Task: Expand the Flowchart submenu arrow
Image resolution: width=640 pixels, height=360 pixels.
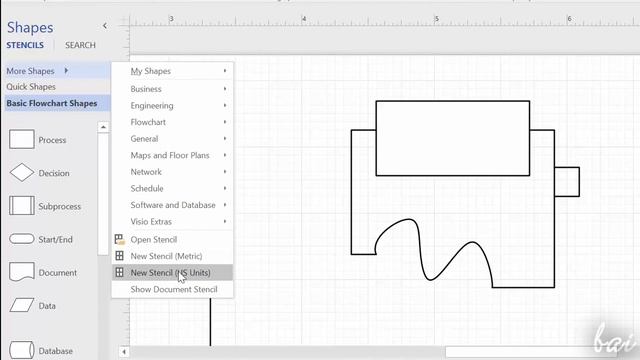Action: (x=225, y=122)
